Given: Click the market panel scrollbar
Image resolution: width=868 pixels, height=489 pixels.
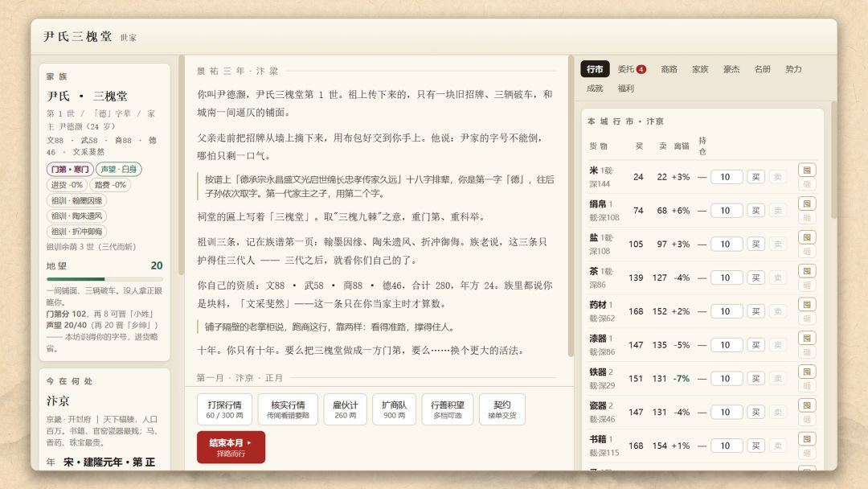Looking at the screenshot, I should pyautogui.click(x=833, y=161).
